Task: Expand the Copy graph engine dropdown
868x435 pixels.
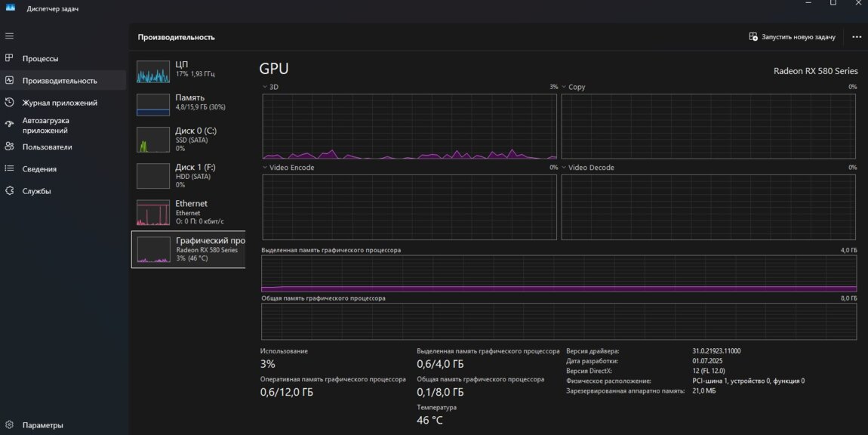Action: [564, 87]
